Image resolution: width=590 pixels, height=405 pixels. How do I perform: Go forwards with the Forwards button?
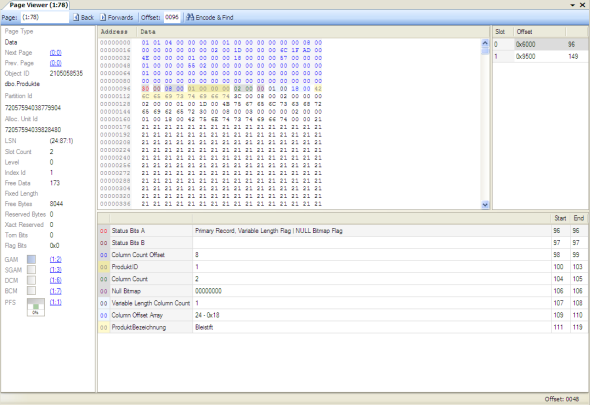(x=117, y=17)
